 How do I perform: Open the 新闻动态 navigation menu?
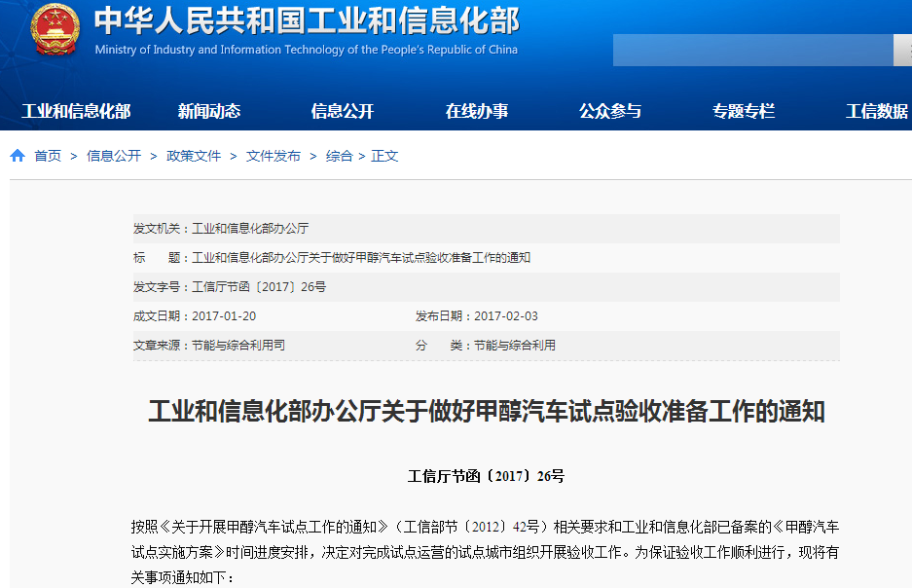[x=207, y=111]
